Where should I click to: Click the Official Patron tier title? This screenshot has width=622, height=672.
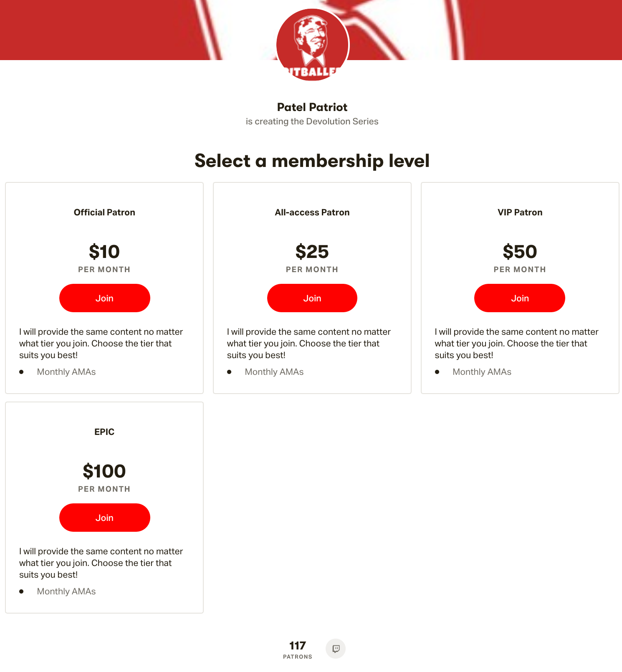[104, 212]
